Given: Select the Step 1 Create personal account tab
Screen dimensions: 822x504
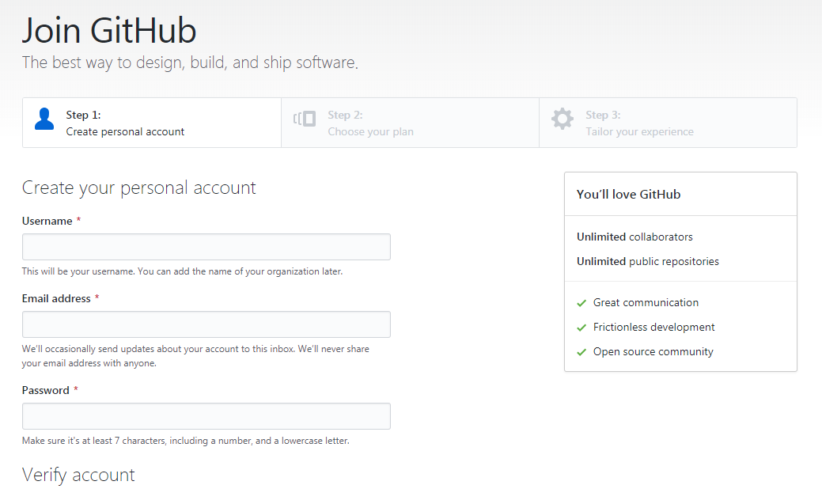Looking at the screenshot, I should click(152, 123).
